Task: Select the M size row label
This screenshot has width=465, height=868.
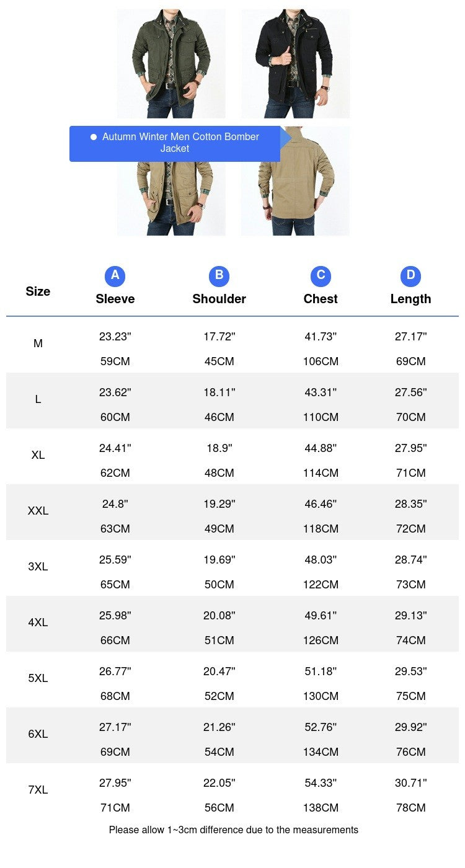Action: click(x=38, y=343)
